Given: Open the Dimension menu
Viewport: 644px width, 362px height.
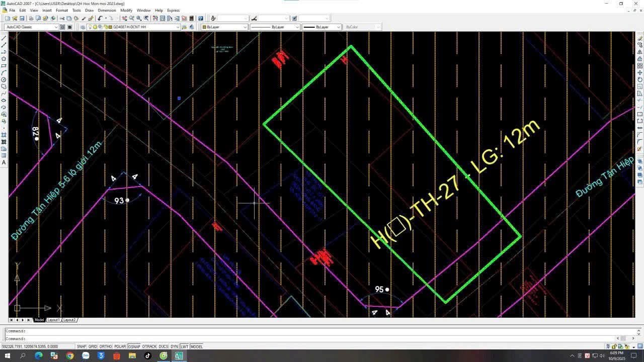Looking at the screenshot, I should (107, 10).
